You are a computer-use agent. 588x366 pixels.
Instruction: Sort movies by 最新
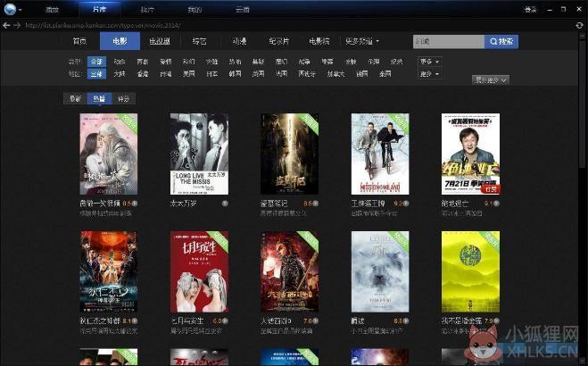(75, 98)
